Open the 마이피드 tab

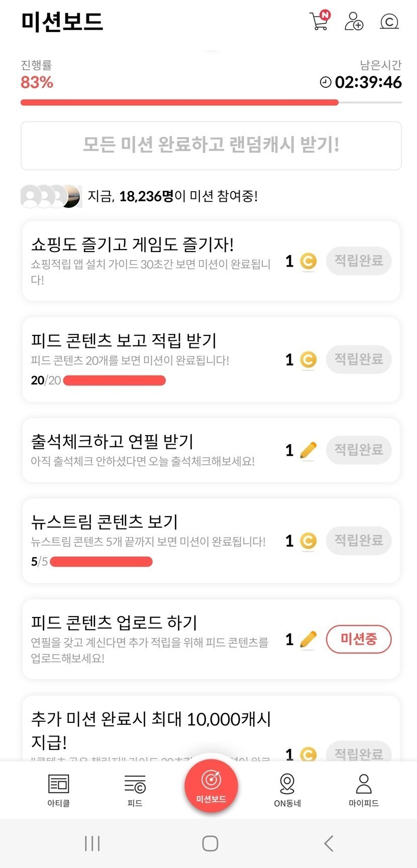pos(363,790)
